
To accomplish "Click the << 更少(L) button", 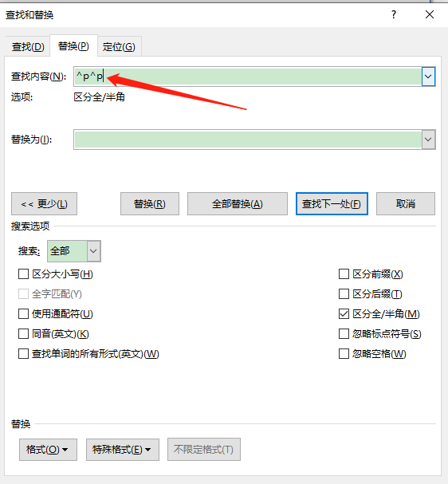I will click(x=44, y=203).
